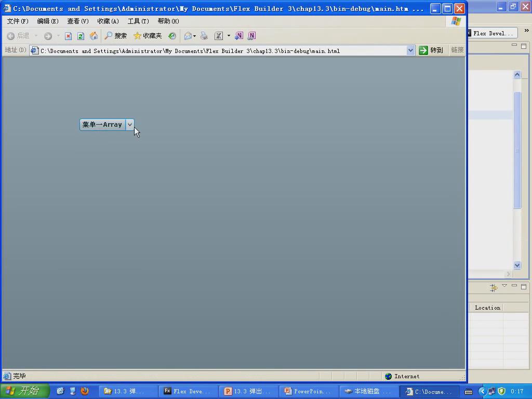
Task: Click the Stop loading icon
Action: click(x=68, y=36)
